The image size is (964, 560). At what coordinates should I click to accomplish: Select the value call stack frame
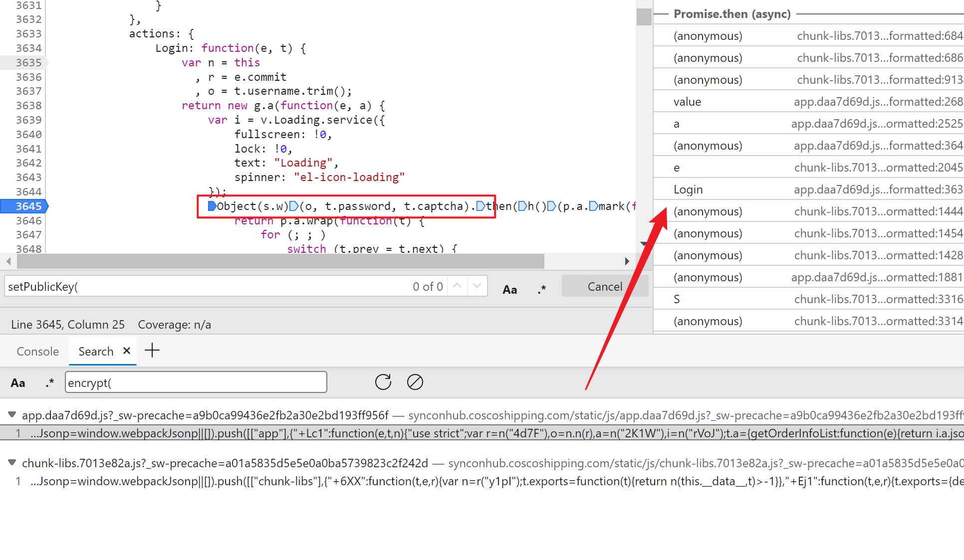808,102
